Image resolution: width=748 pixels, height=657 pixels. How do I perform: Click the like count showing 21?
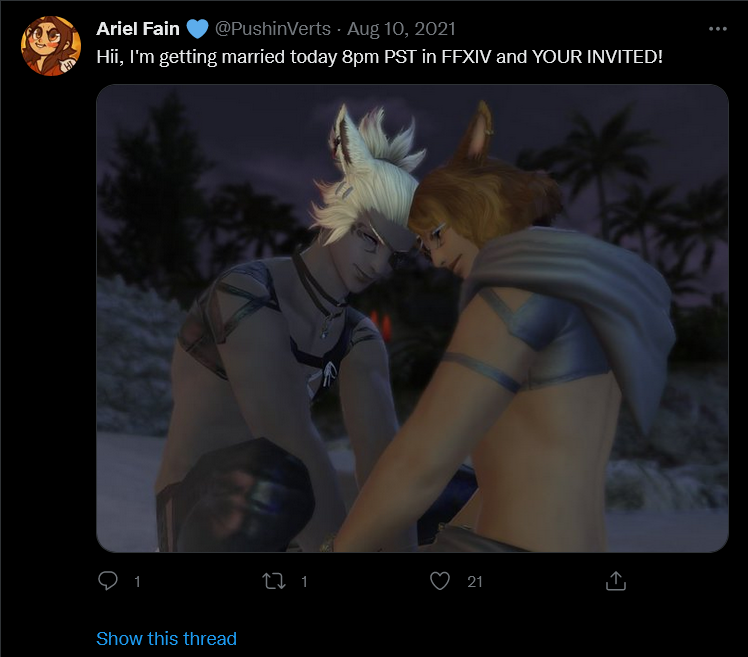point(475,581)
